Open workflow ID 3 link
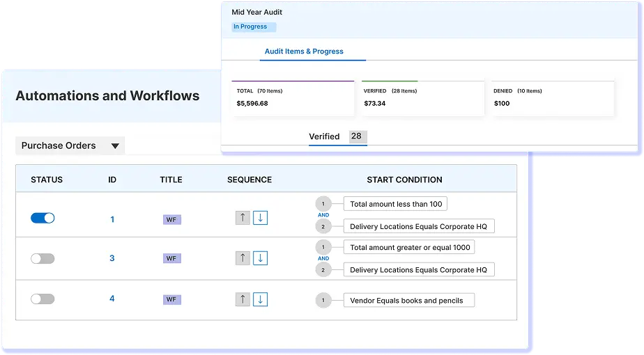644x355 pixels. click(x=112, y=258)
